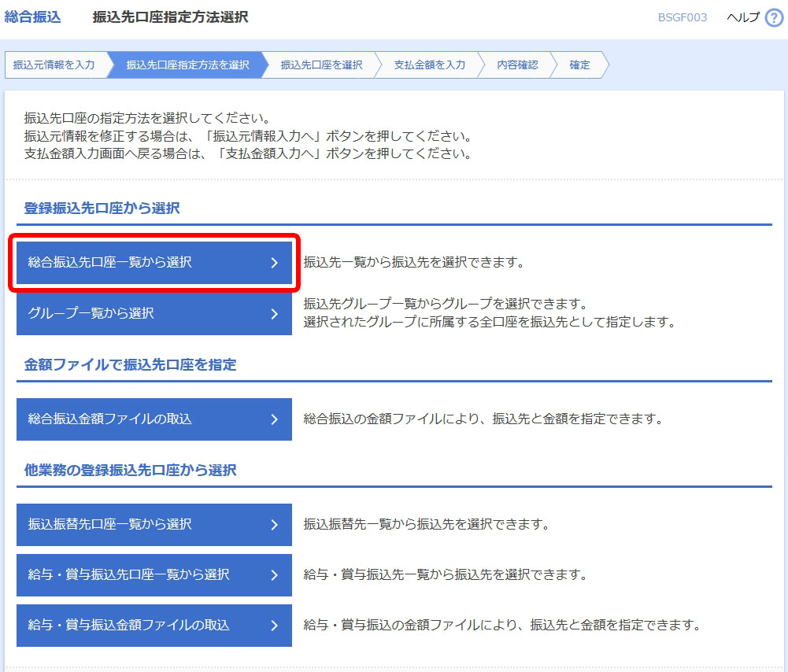This screenshot has height=672, width=788.
Task: Click text 給与・賞与振込の金額ファイルにより、振込先と金額を指定できます。
Action: pyautogui.click(x=502, y=625)
